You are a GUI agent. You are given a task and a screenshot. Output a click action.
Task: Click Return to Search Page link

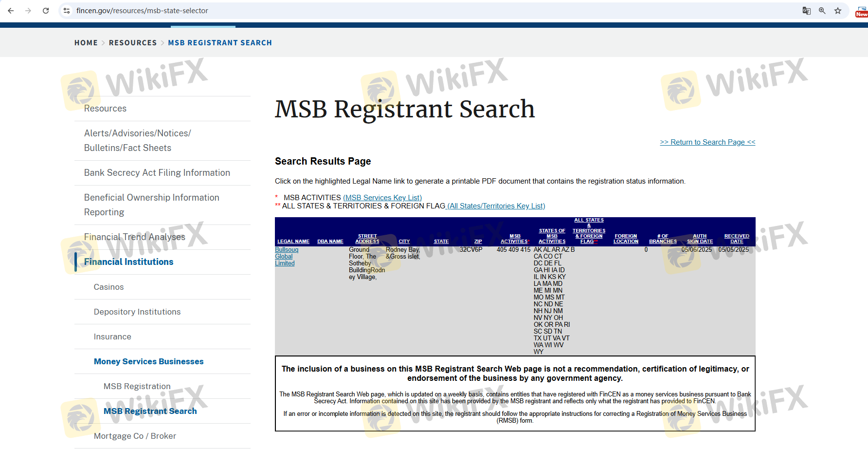[707, 142]
